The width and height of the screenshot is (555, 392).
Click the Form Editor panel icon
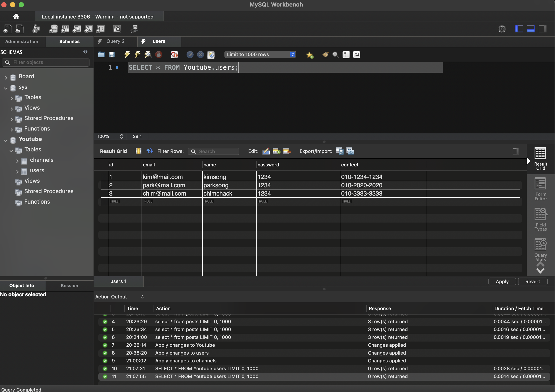pyautogui.click(x=540, y=189)
